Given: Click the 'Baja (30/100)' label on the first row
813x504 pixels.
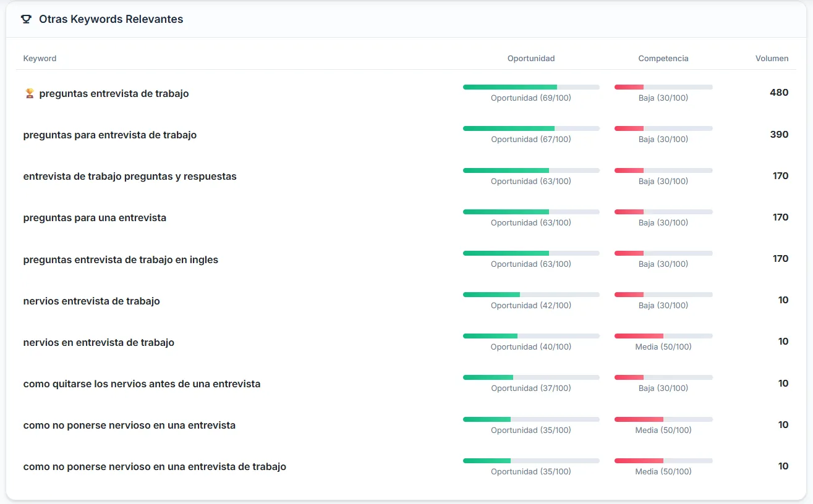Looking at the screenshot, I should pyautogui.click(x=663, y=98).
